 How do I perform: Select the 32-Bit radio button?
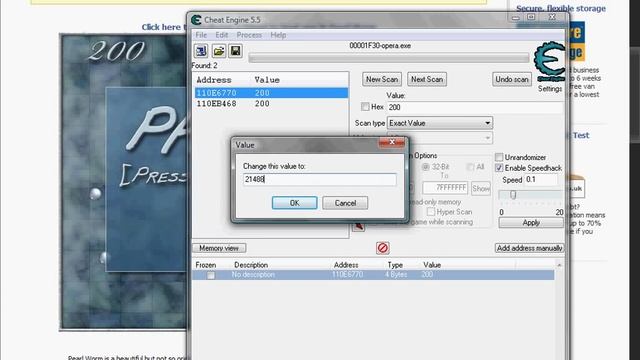tap(426, 167)
